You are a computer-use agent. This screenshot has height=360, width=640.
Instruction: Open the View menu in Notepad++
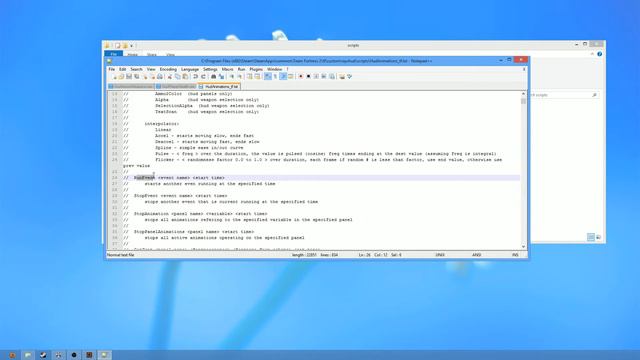[151, 69]
